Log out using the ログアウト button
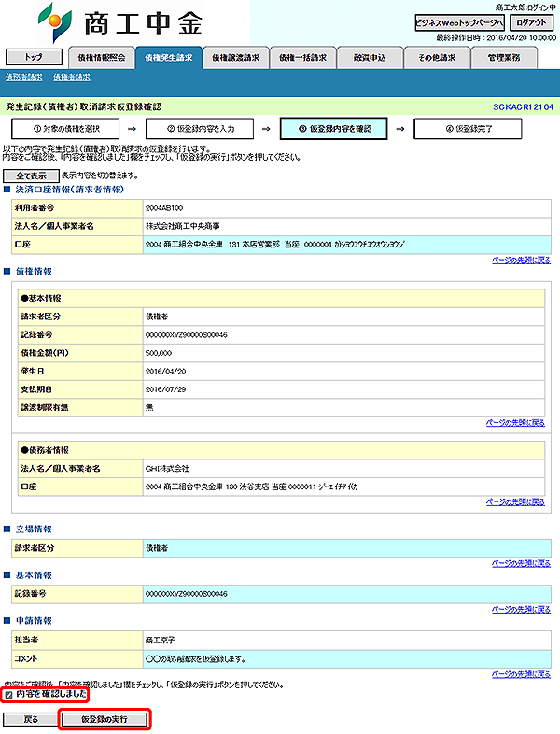 pos(531,22)
